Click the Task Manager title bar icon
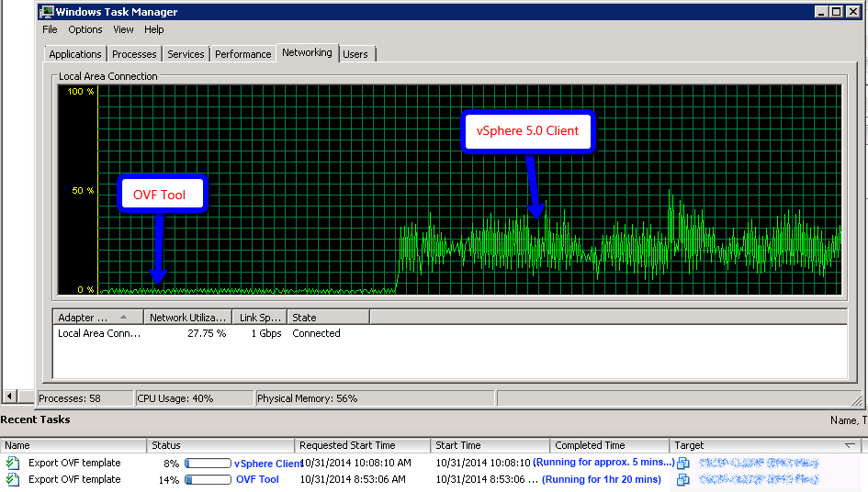The height and width of the screenshot is (492, 868). [x=46, y=12]
